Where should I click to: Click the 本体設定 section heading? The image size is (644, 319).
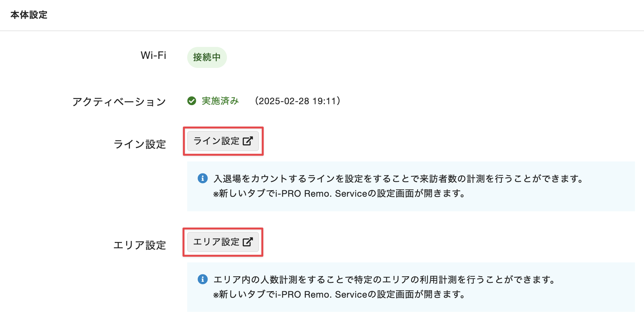point(29,15)
